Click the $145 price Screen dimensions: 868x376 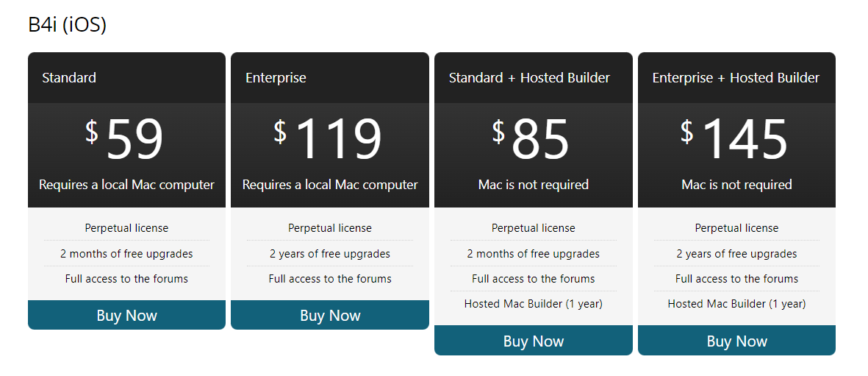click(735, 138)
